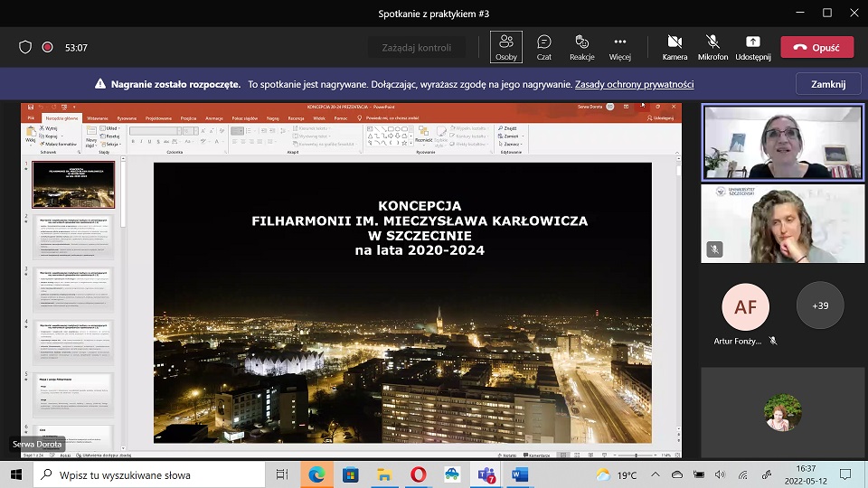Leave the meeting with Opuść button
This screenshot has height=488, width=868.
pyautogui.click(x=816, y=47)
